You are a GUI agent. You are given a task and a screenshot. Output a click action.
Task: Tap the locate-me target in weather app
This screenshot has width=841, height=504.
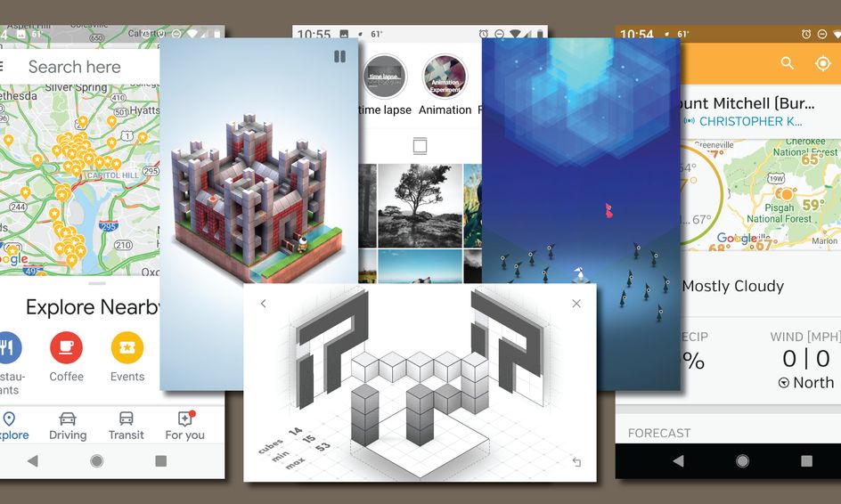pos(823,63)
